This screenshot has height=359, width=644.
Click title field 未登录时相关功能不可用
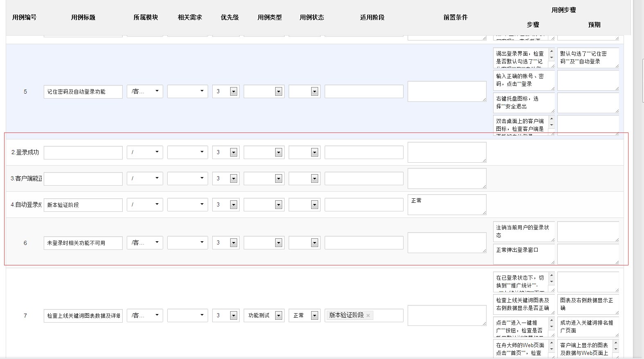coord(83,243)
